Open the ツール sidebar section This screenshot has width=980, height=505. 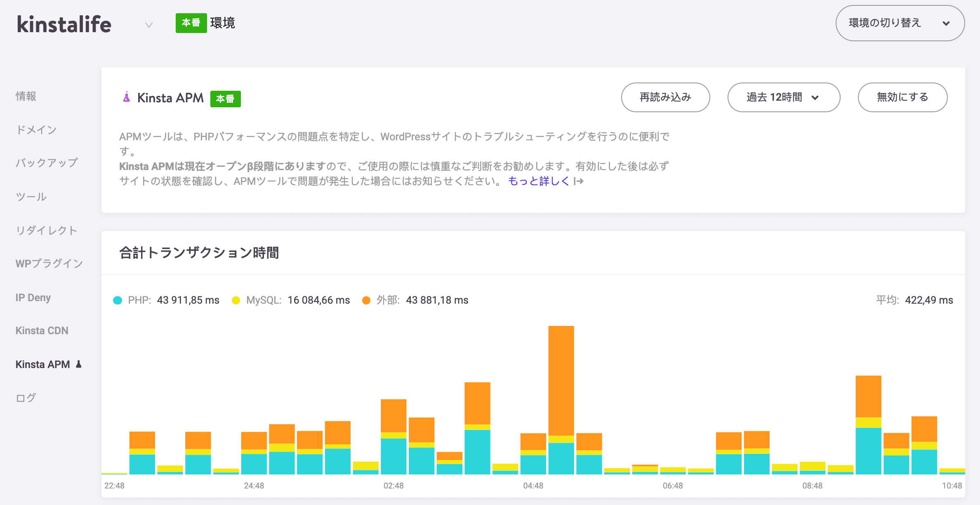(31, 197)
